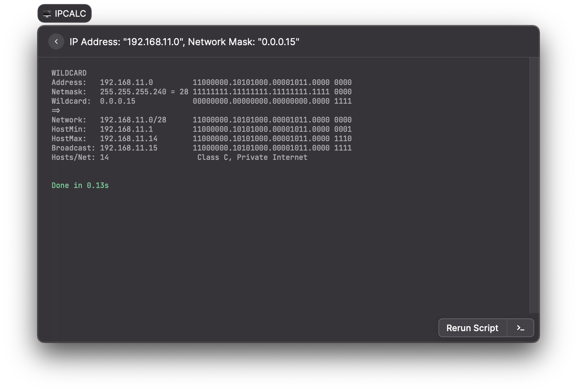Click the window title showing IP Address and Mask
The width and height of the screenshot is (577, 392).
(x=184, y=41)
